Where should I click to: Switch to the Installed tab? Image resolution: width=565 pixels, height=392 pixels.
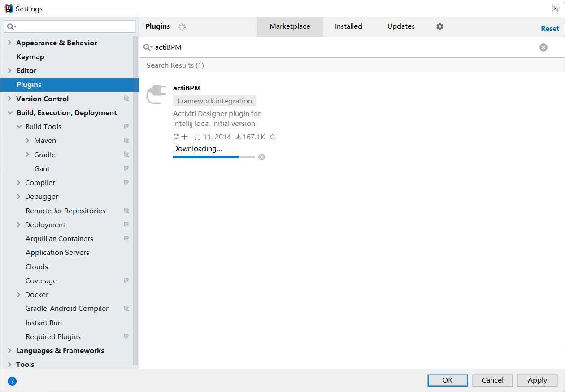tap(348, 26)
